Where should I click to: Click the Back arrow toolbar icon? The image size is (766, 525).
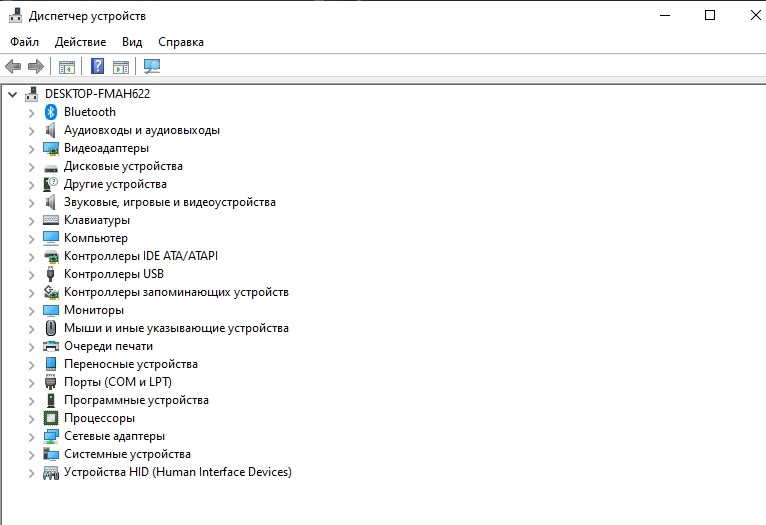coord(13,66)
